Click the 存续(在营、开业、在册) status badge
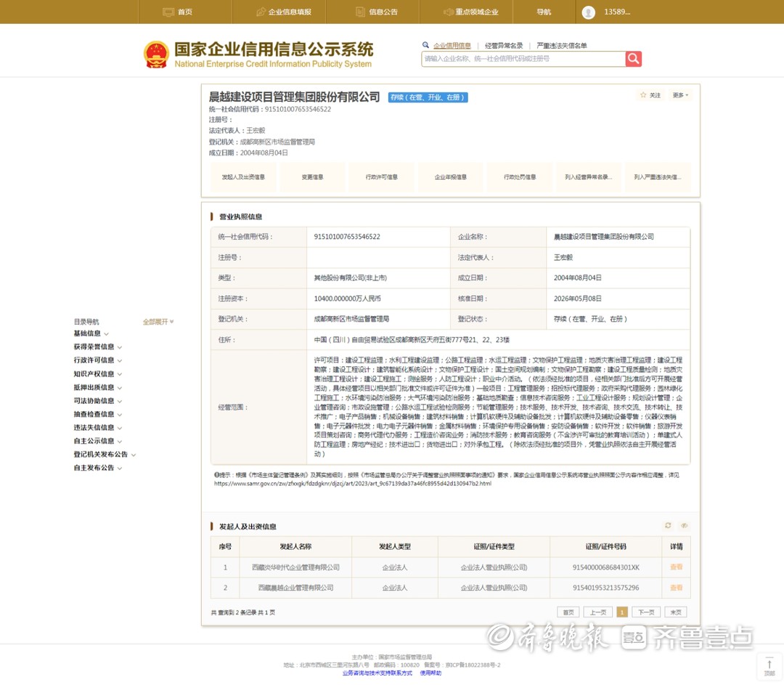The height and width of the screenshot is (685, 784). pos(428,97)
